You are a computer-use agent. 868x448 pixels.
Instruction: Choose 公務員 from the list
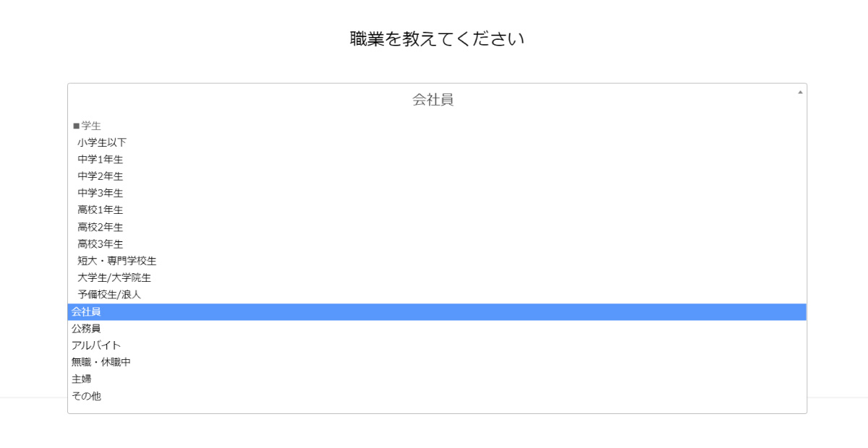pos(86,328)
